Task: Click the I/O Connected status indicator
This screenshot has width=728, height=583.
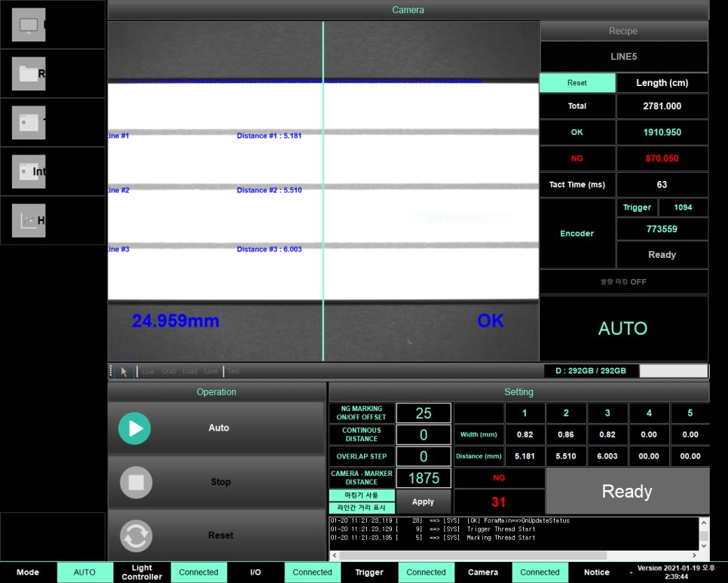Action: [313, 572]
